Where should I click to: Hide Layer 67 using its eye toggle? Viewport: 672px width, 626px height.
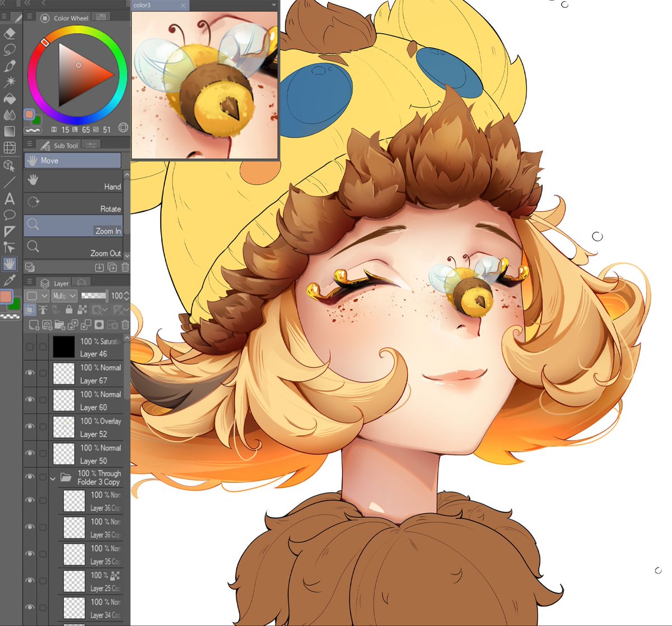31,374
